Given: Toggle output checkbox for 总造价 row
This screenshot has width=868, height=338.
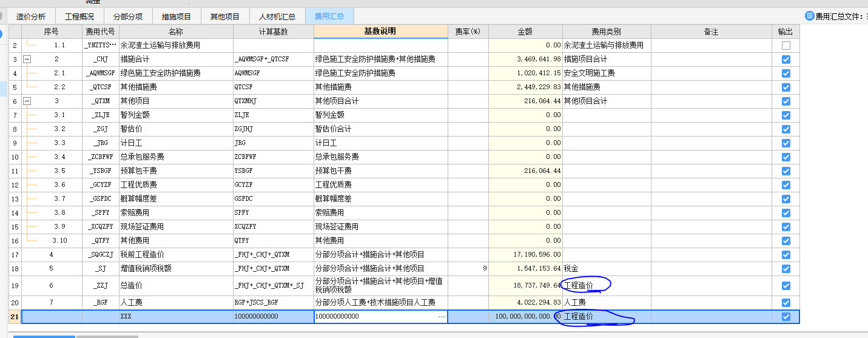Looking at the screenshot, I should click(786, 286).
